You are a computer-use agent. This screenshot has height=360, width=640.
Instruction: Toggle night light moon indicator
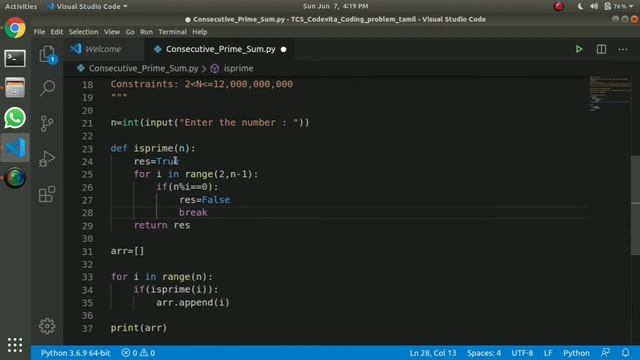580,6
